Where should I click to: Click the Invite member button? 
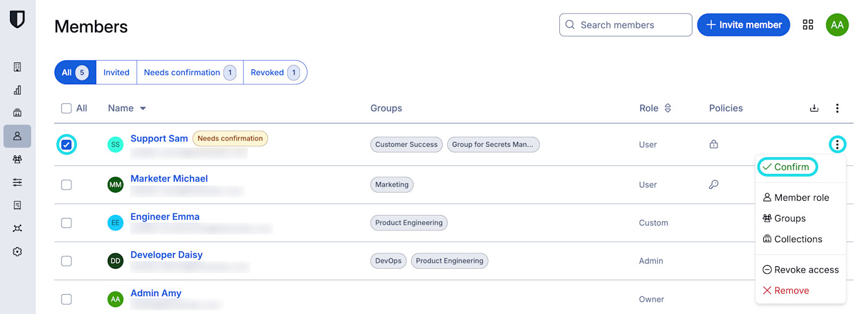pyautogui.click(x=743, y=25)
